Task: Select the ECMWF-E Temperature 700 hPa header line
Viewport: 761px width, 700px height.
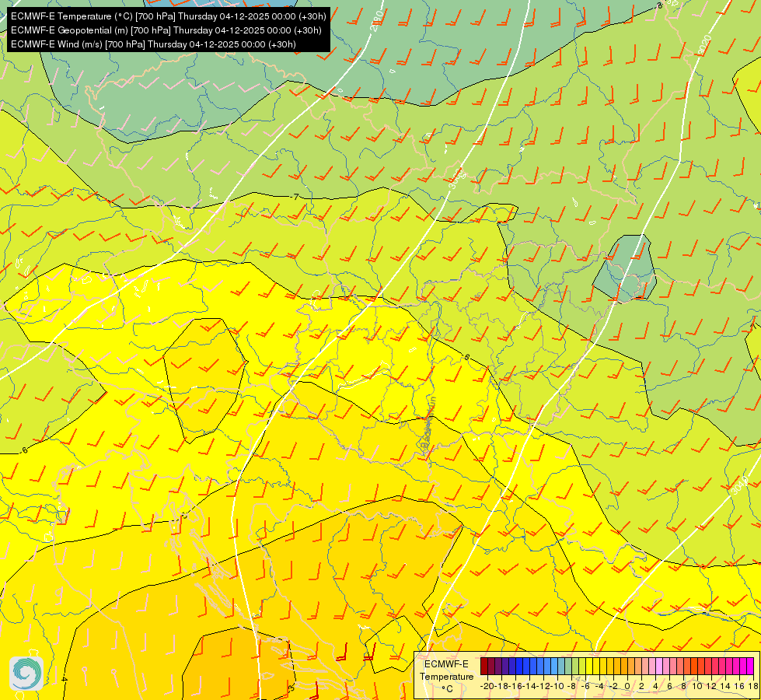Action: click(169, 16)
